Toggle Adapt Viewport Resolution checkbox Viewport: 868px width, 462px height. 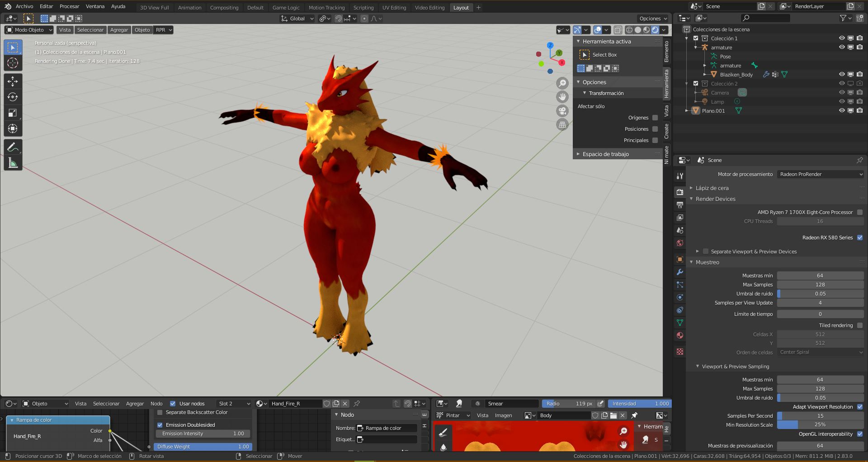click(860, 407)
